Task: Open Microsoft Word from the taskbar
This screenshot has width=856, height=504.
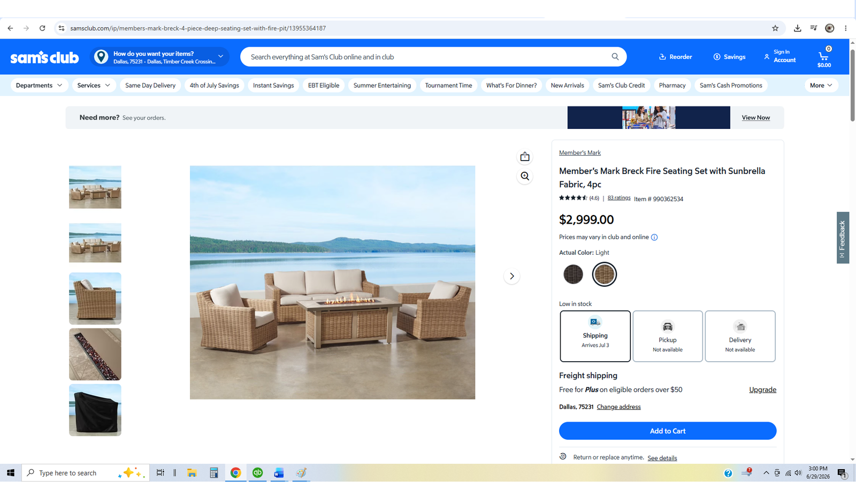Action: pyautogui.click(x=279, y=473)
